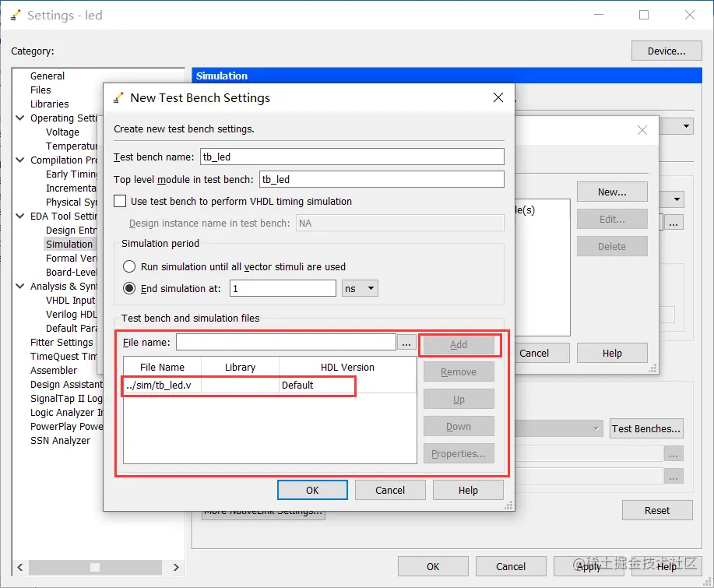The width and height of the screenshot is (714, 588).
Task: Select Fitter Settings category
Action: click(62, 343)
